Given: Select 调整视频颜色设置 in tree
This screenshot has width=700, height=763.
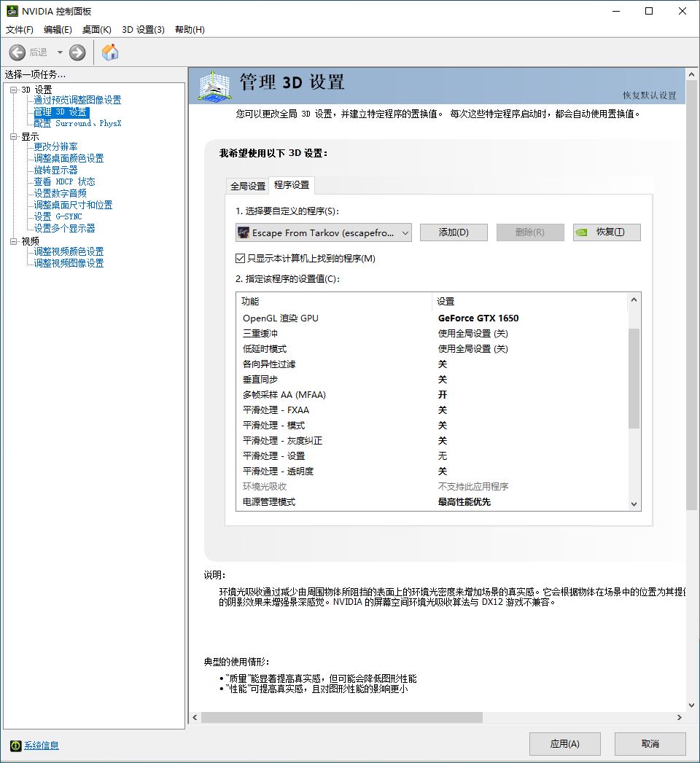Looking at the screenshot, I should coord(69,251).
